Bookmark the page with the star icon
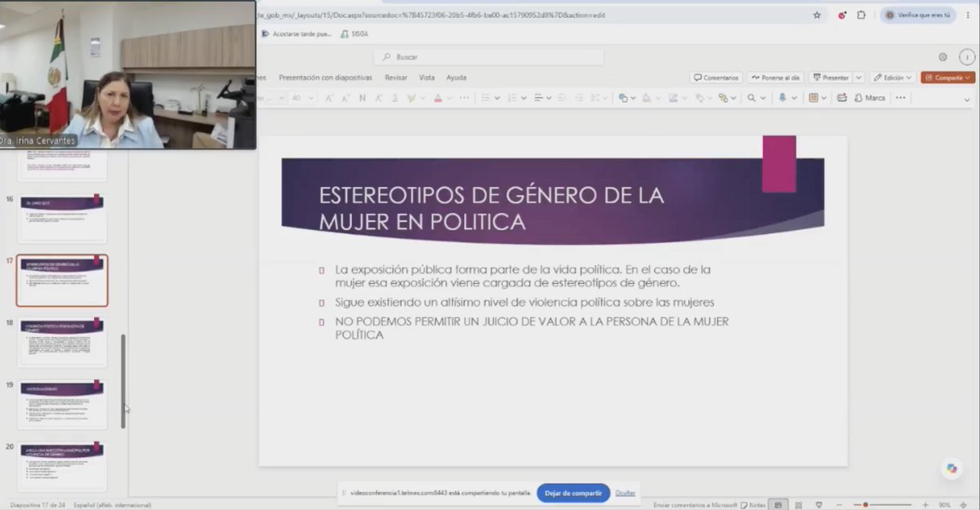980x510 pixels. pyautogui.click(x=817, y=15)
